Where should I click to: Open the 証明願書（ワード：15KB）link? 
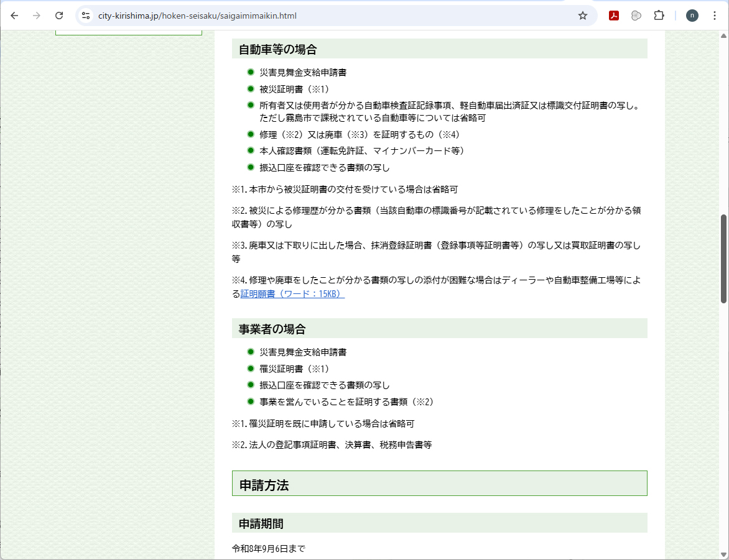pyautogui.click(x=292, y=294)
